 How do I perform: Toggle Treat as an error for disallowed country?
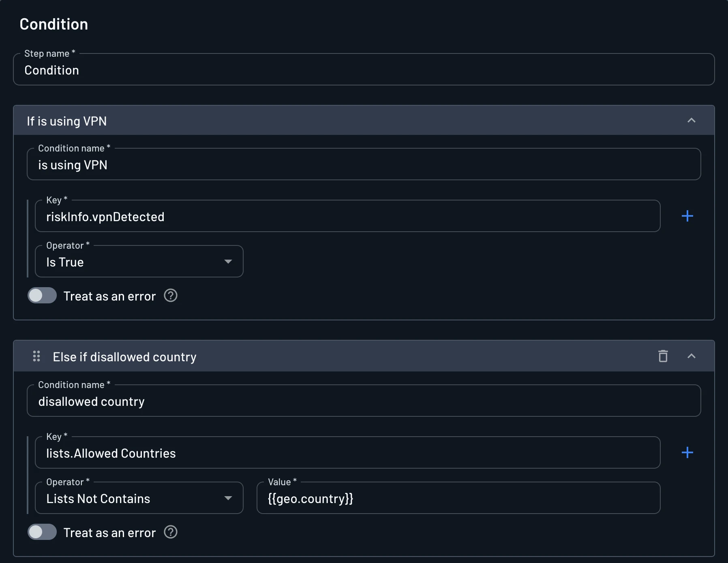[x=42, y=532]
